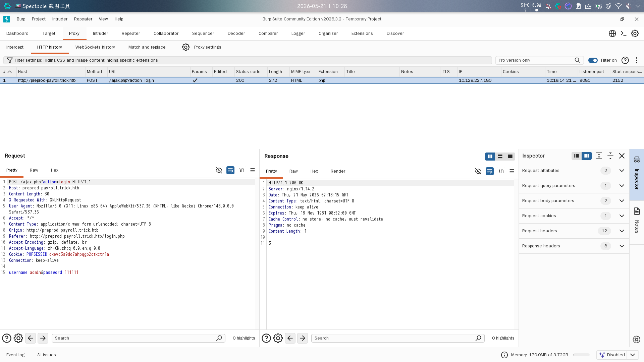Close the Inspector panel

(622, 156)
